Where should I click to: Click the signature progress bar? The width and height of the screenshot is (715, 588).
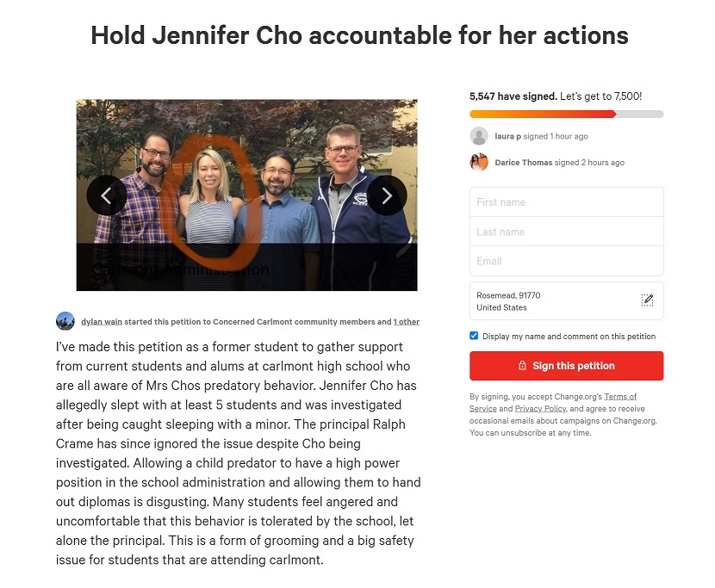click(566, 114)
